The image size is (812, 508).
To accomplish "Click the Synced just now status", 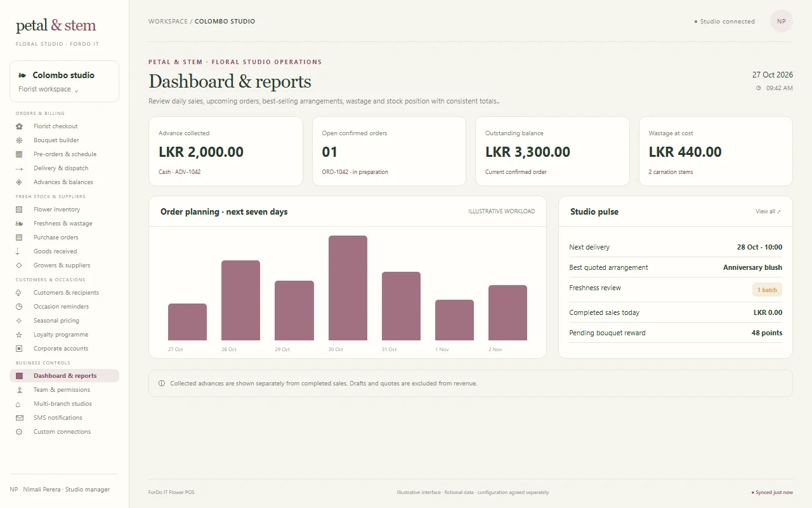I will pyautogui.click(x=772, y=493).
